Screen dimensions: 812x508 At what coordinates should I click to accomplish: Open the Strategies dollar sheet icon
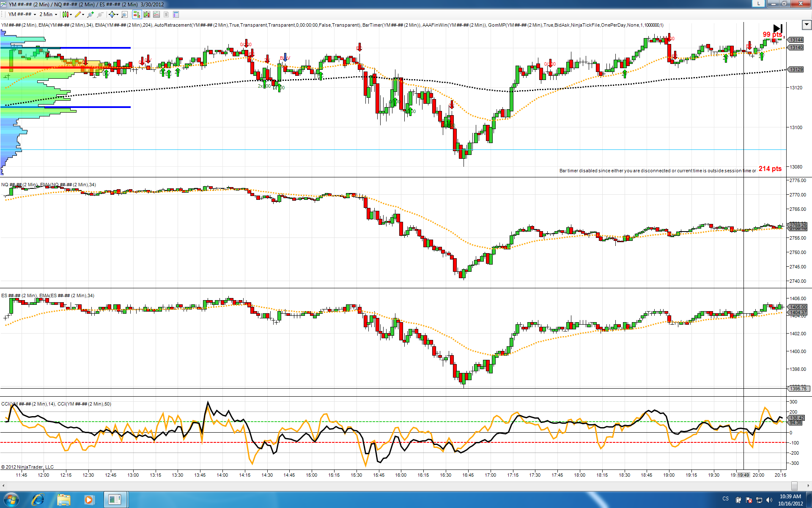tap(166, 14)
